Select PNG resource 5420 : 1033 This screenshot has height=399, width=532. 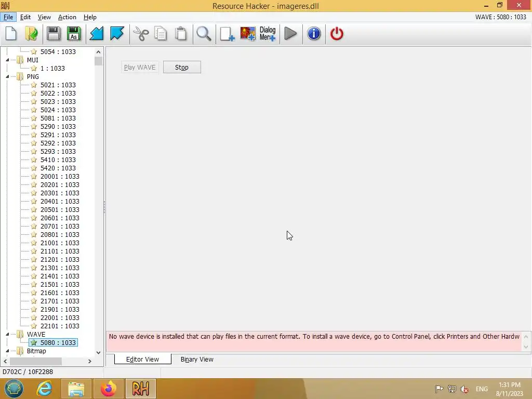click(x=58, y=168)
